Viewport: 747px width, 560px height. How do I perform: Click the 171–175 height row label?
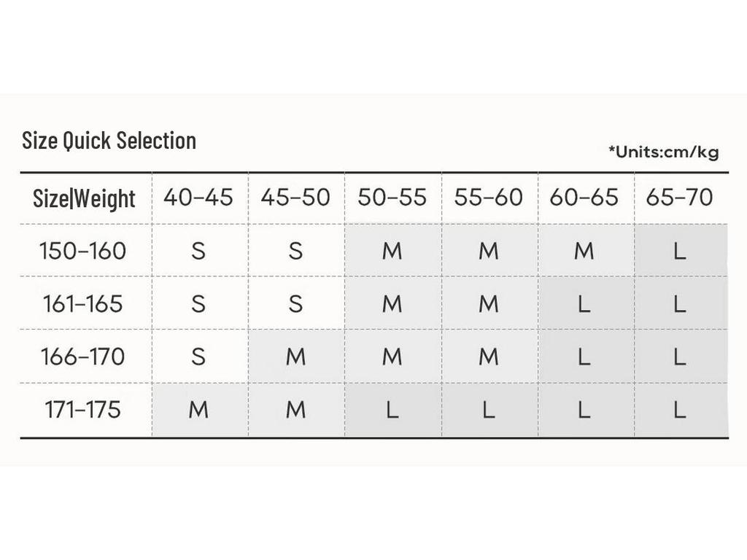pyautogui.click(x=82, y=410)
